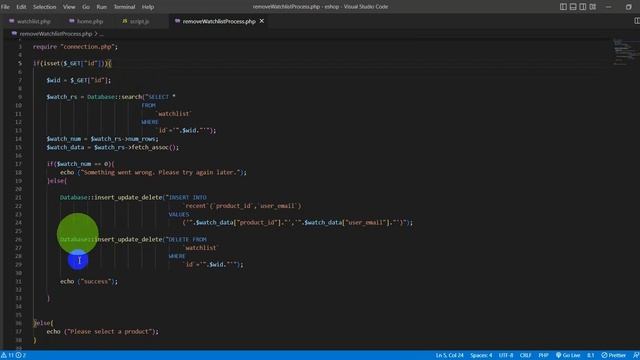Click the "Something went wrong" echo string
This screenshot has width=640, height=360.
click(x=162, y=172)
